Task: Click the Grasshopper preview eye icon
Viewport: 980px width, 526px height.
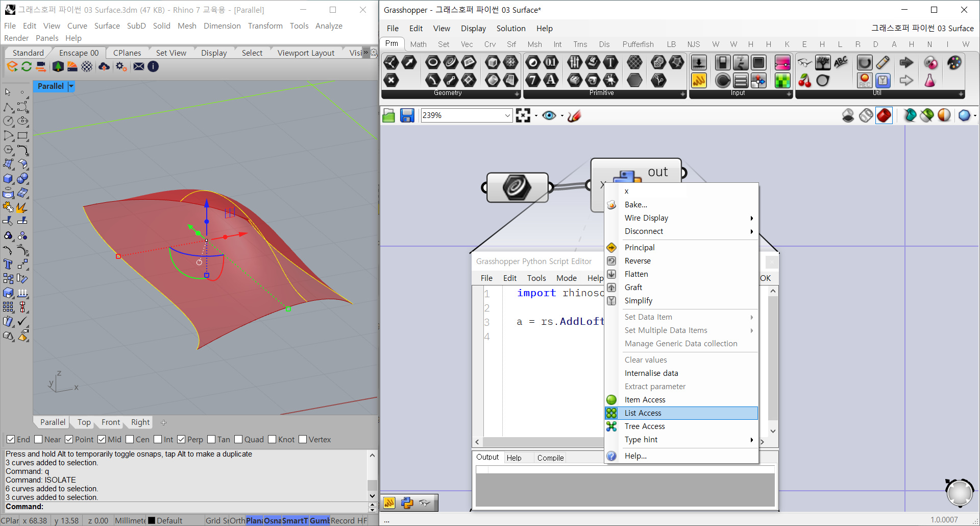Action: tap(549, 115)
